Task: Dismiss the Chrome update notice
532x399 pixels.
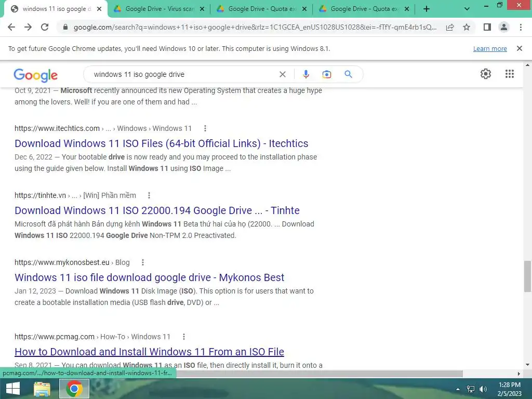Action: point(519,48)
